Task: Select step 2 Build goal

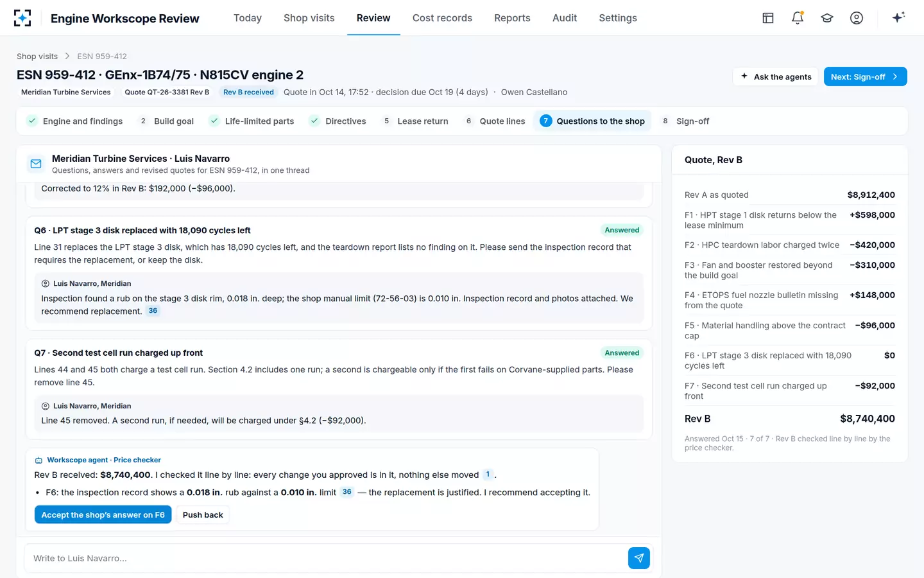Action: [166, 121]
